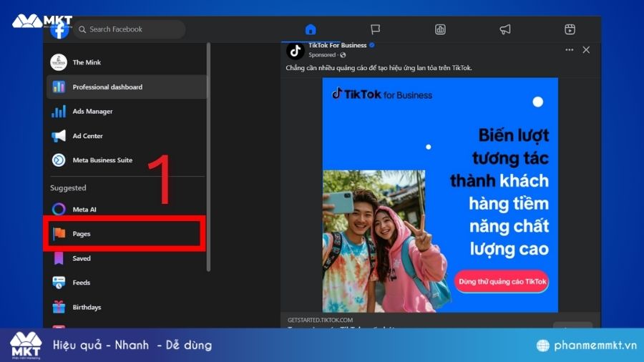Viewport: 644px width, 362px height.
Task: Open The Mink profile avatar
Action: [59, 62]
